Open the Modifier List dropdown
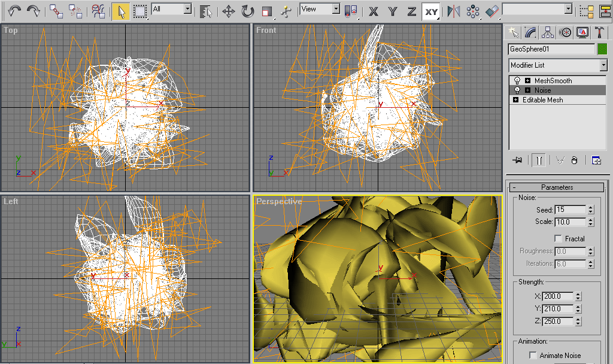 pyautogui.click(x=603, y=65)
